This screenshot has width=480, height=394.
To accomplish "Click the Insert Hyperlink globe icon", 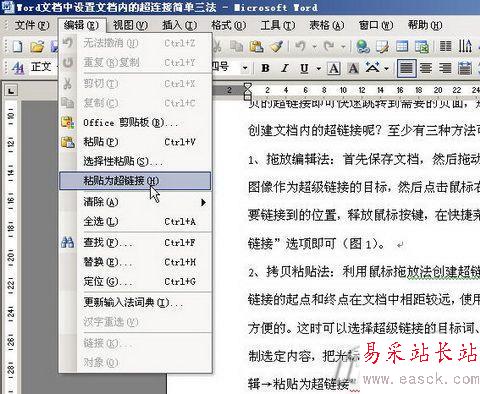I will pyautogui.click(x=362, y=47).
